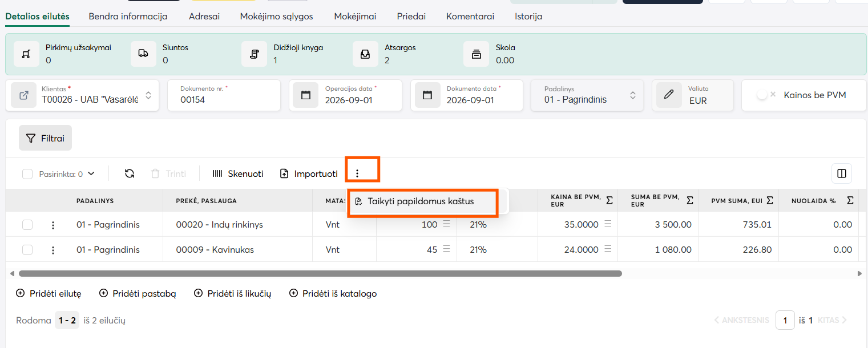Click the sum icon in Nuolaida % column
Image resolution: width=868 pixels, height=348 pixels.
(850, 200)
